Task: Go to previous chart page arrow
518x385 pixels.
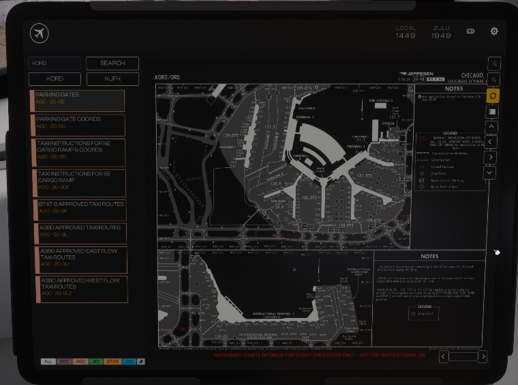Action: [x=443, y=357]
